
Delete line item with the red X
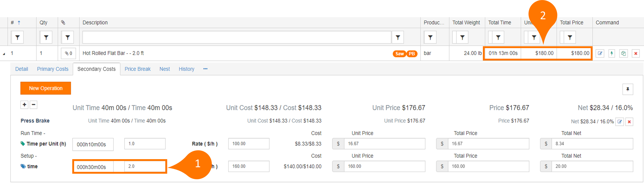tap(636, 53)
